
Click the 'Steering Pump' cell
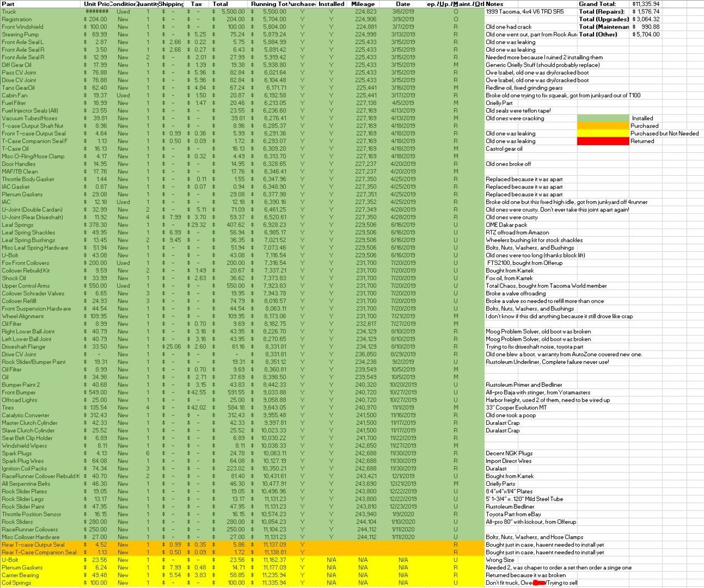pyautogui.click(x=41, y=35)
